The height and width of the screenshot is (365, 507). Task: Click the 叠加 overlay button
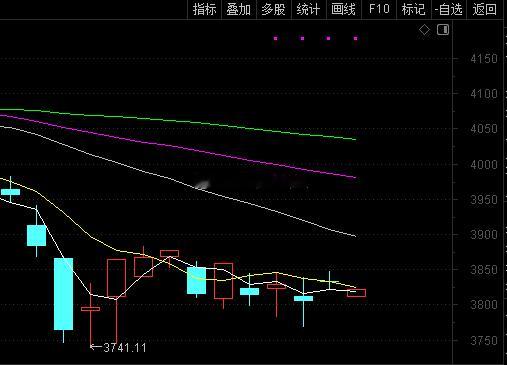click(239, 9)
